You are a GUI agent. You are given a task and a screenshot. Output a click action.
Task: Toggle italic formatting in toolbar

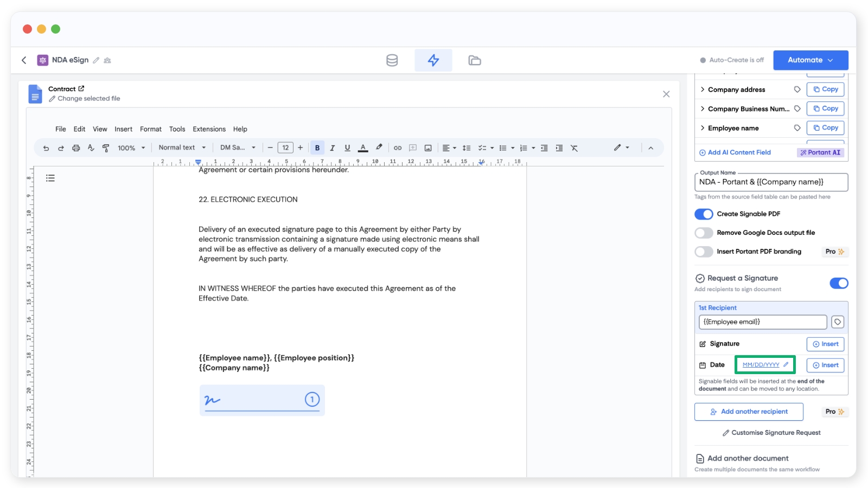click(332, 148)
